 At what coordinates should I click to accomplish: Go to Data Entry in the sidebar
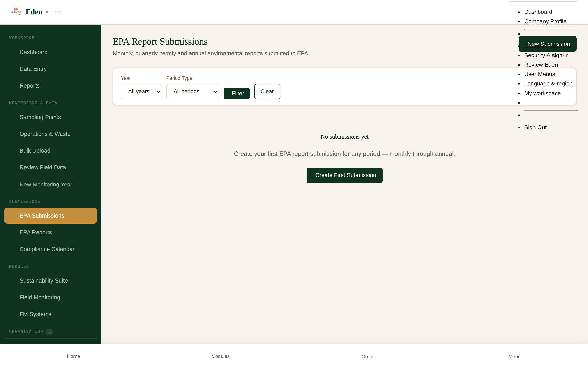[x=51, y=69]
